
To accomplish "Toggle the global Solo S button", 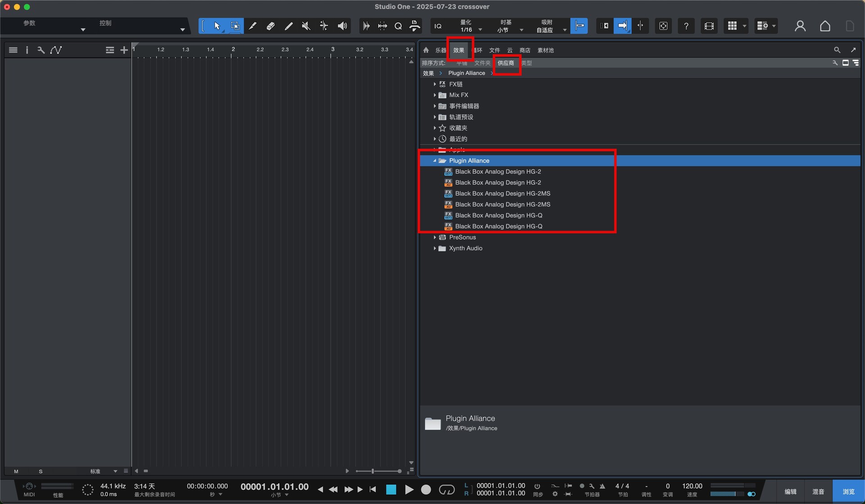I will 41,472.
